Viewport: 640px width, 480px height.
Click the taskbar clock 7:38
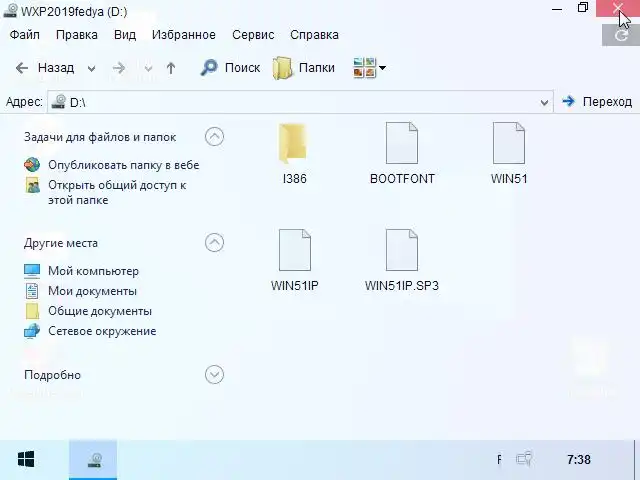coord(579,460)
